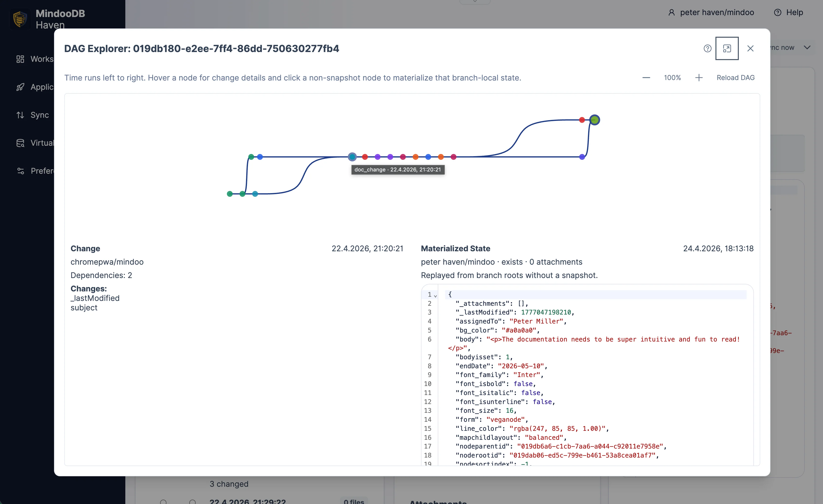The image size is (823, 504).
Task: Open the Sync now dropdown chevron
Action: (808, 47)
